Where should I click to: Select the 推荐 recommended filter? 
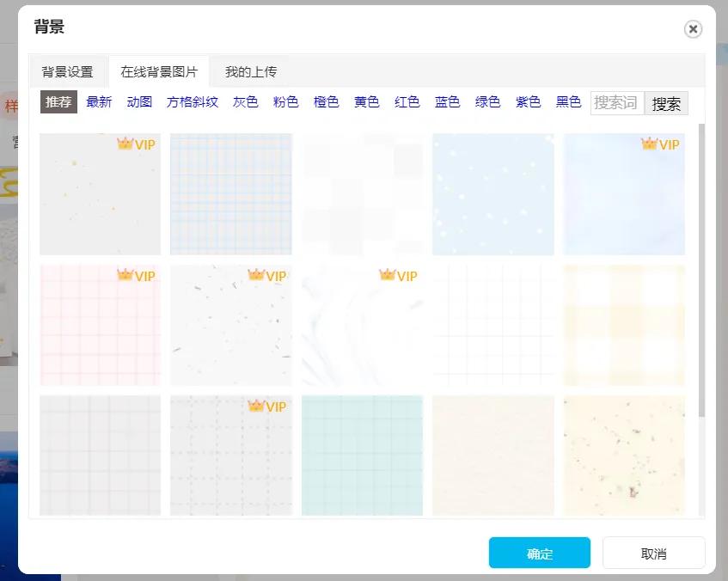click(58, 101)
